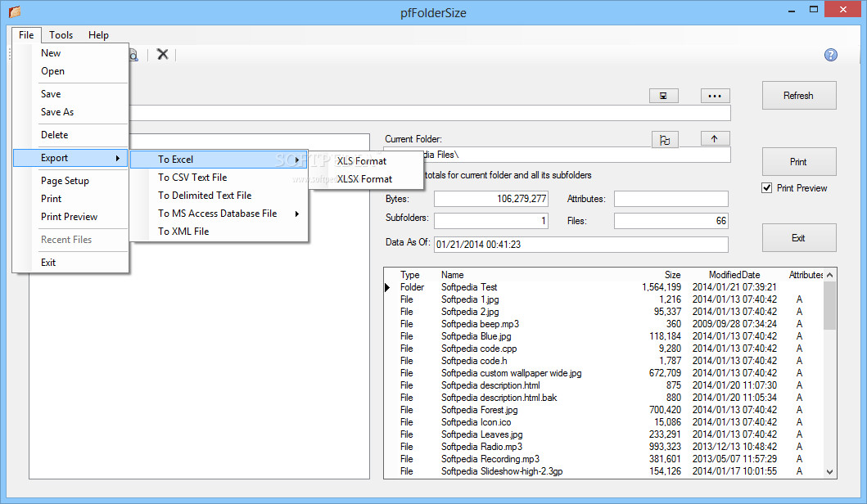Expand the To MS Access Database File arrow
This screenshot has height=504, width=867.
click(x=297, y=214)
